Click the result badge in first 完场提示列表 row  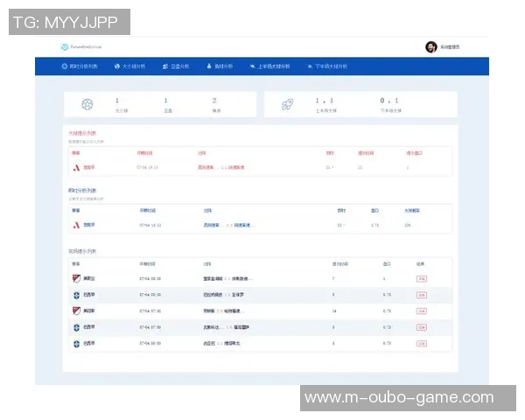pos(421,278)
